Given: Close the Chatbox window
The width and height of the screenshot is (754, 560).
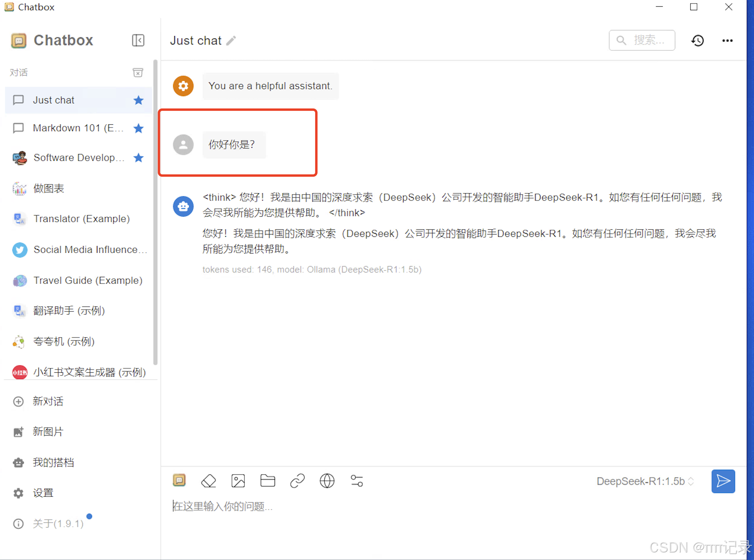Looking at the screenshot, I should point(729,7).
